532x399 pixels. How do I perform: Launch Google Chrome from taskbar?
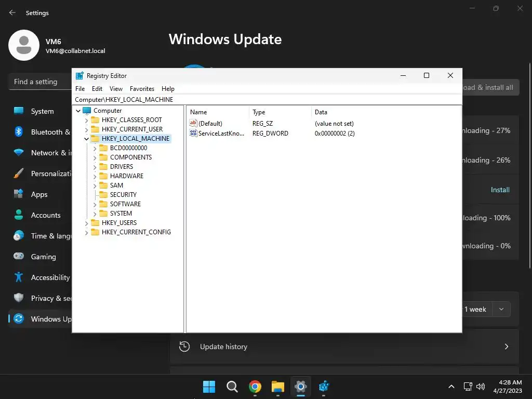(255, 387)
